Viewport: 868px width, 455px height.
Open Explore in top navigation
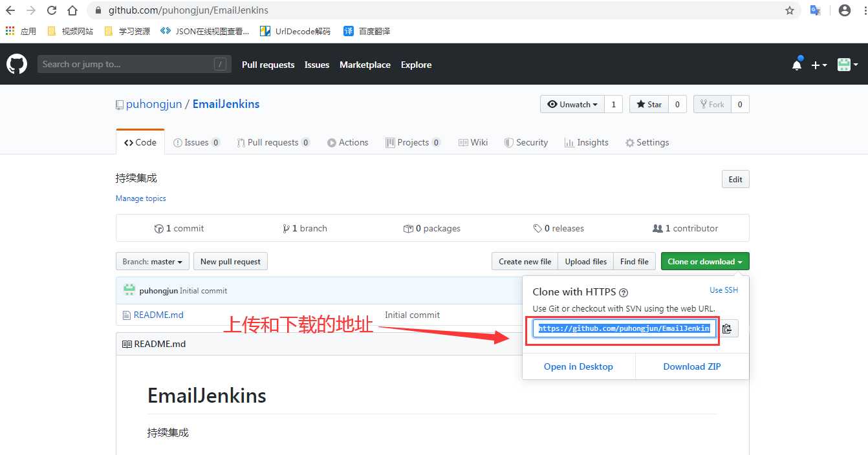pos(416,65)
